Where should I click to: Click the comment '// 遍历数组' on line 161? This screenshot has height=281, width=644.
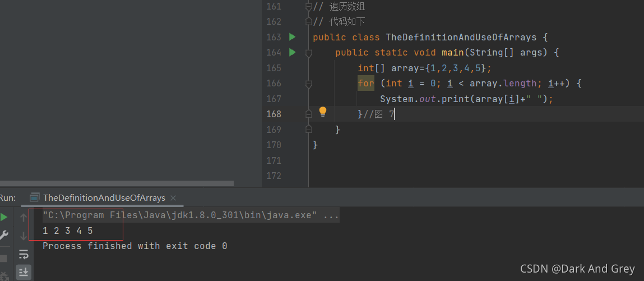coord(339,7)
